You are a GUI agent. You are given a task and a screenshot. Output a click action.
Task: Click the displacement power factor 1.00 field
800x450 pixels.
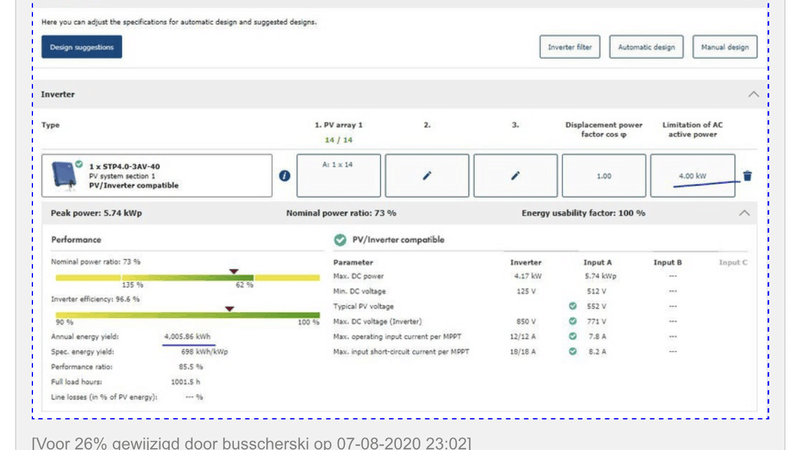click(603, 176)
